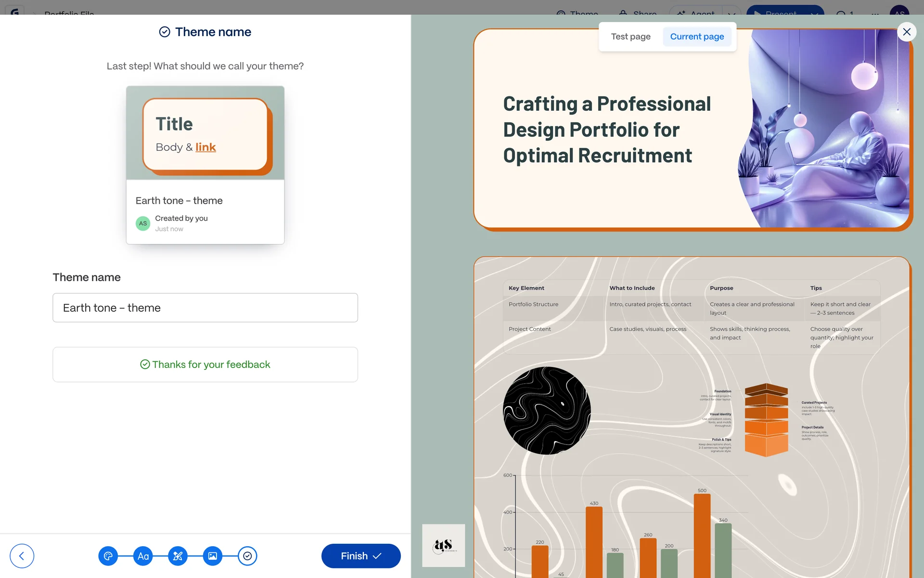Click the orange link sample text

205,147
